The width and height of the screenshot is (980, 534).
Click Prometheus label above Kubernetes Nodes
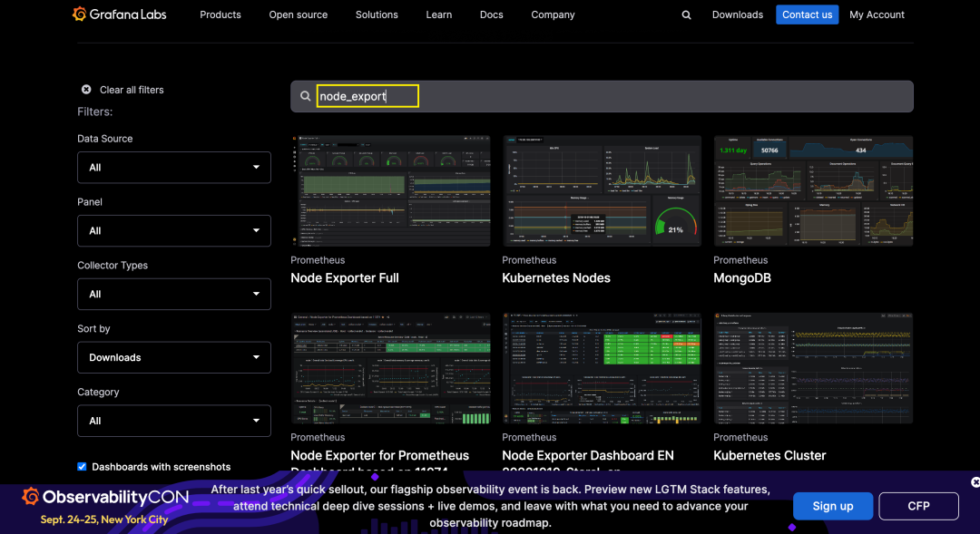click(529, 260)
